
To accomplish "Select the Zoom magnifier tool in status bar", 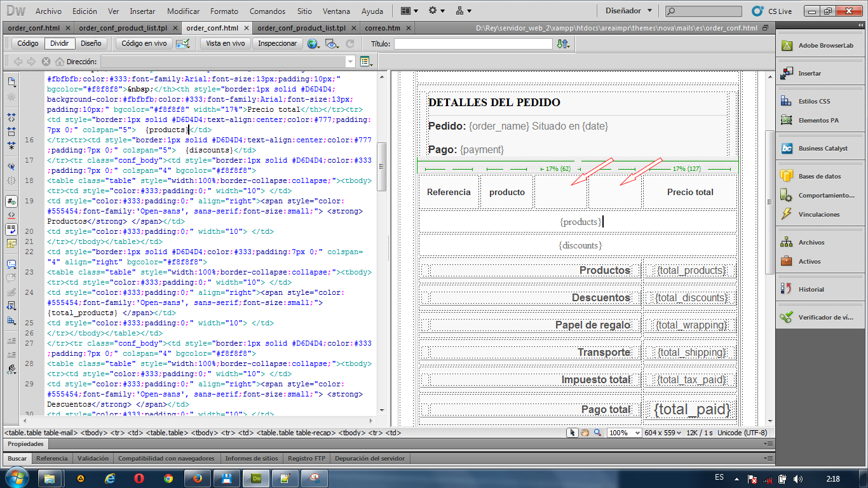I will coord(597,433).
